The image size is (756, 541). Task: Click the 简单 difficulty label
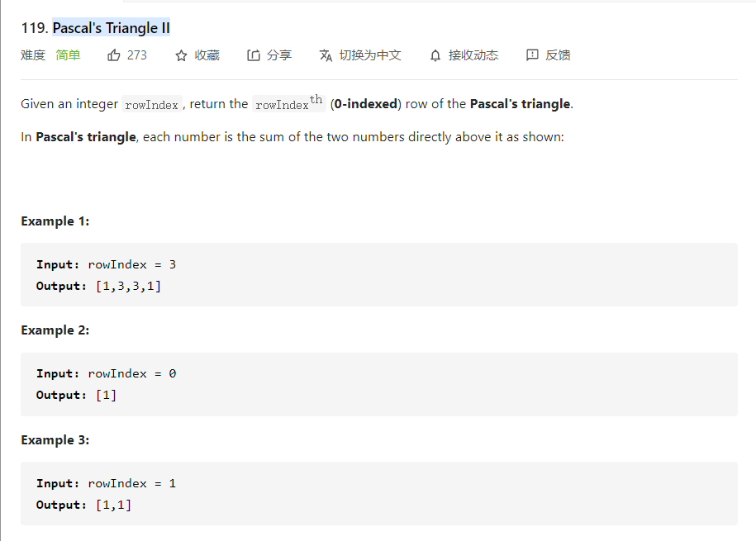[x=68, y=55]
